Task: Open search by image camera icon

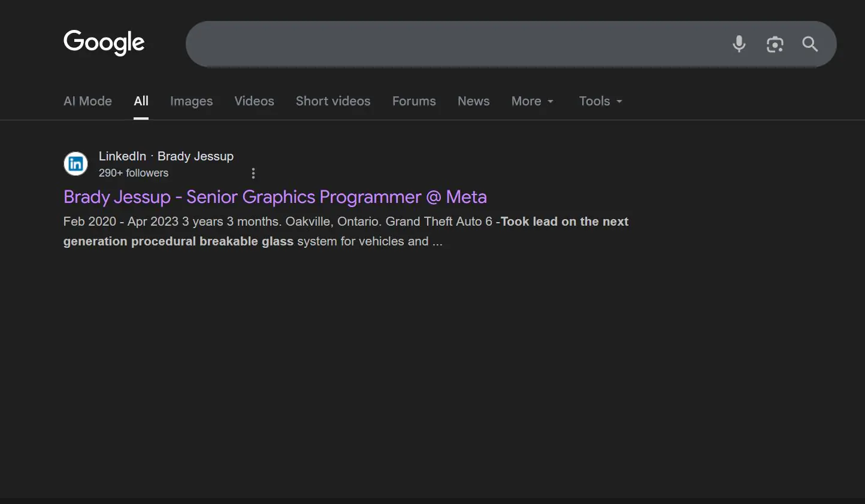Action: (x=775, y=44)
